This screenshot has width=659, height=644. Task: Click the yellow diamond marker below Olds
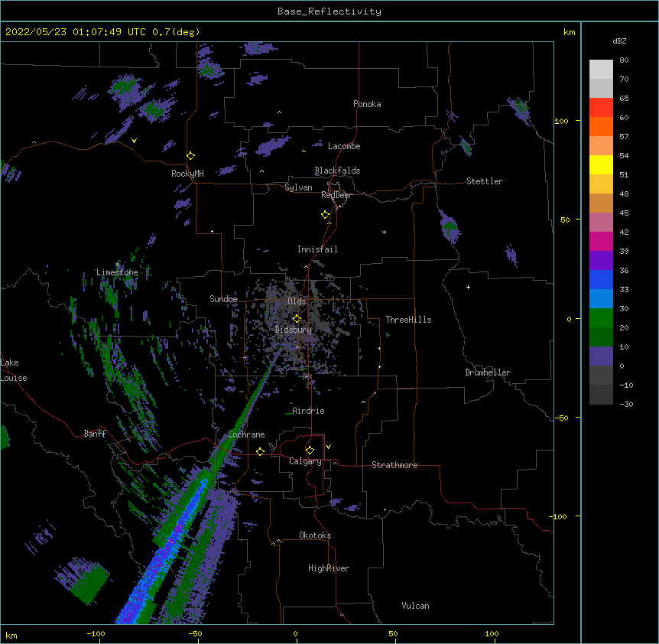[x=297, y=318]
